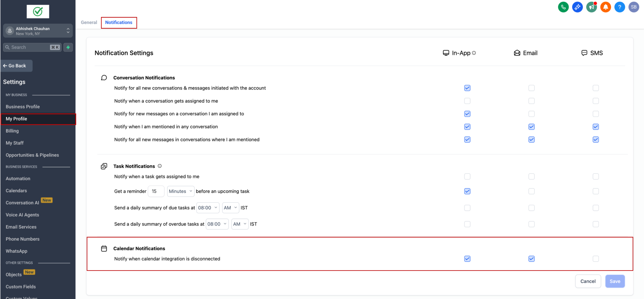Click the Save button

coord(615,281)
